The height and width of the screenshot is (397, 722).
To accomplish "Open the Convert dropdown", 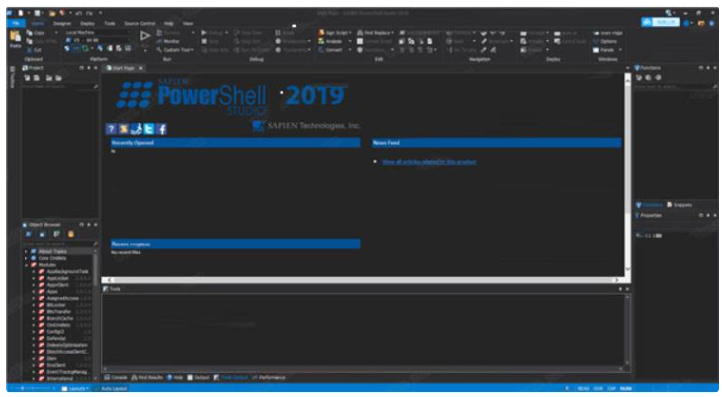I will pyautogui.click(x=335, y=50).
